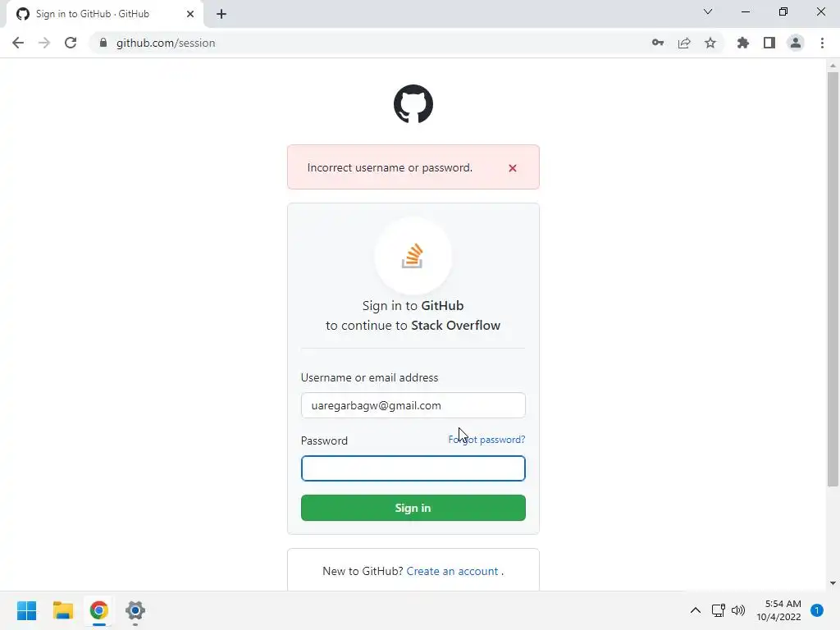
Task: Click the Create an account link
Action: coord(452,571)
